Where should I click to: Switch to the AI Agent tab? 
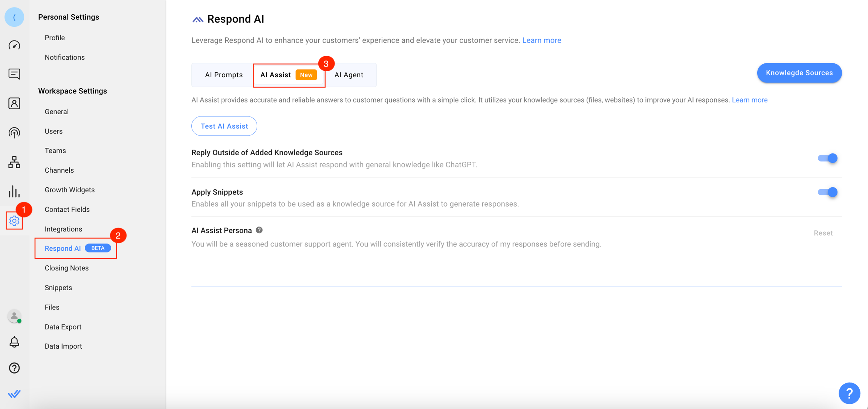point(348,75)
